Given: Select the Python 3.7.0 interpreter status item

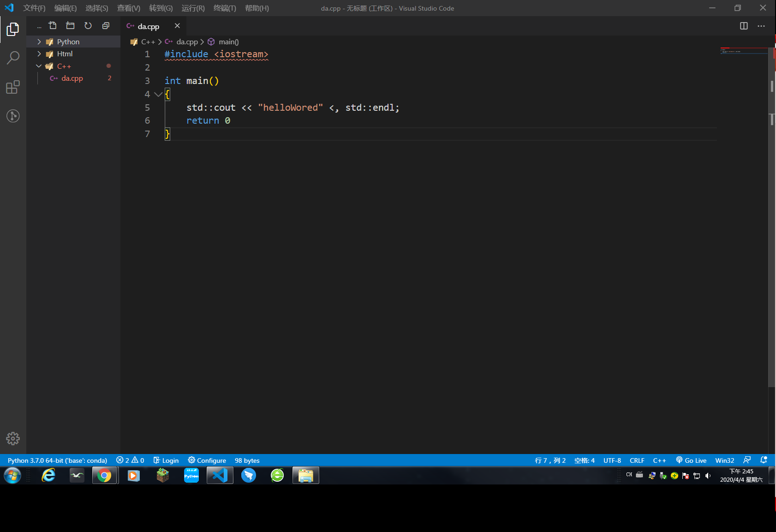Looking at the screenshot, I should coord(57,460).
